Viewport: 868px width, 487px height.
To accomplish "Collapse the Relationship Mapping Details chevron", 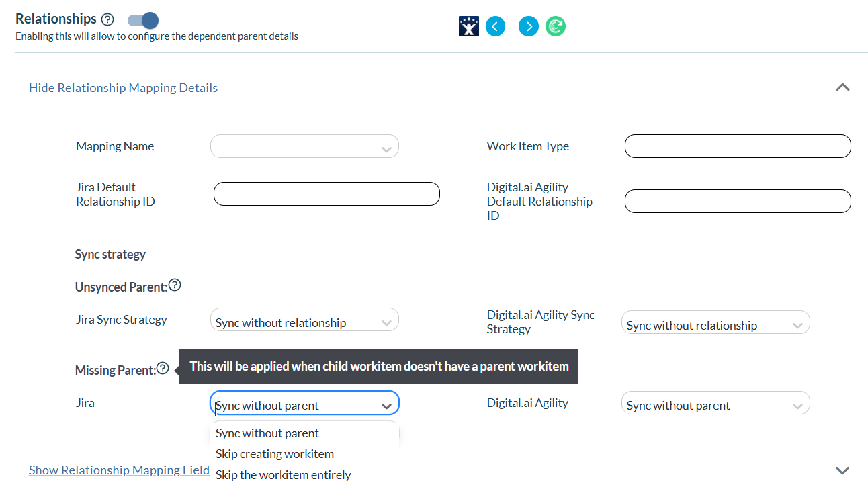I will tap(842, 87).
